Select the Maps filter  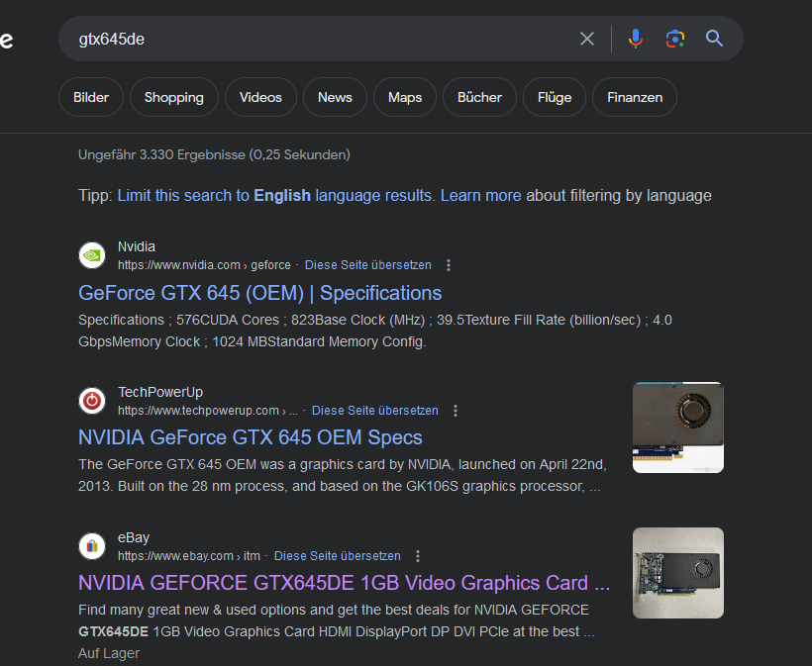click(405, 97)
